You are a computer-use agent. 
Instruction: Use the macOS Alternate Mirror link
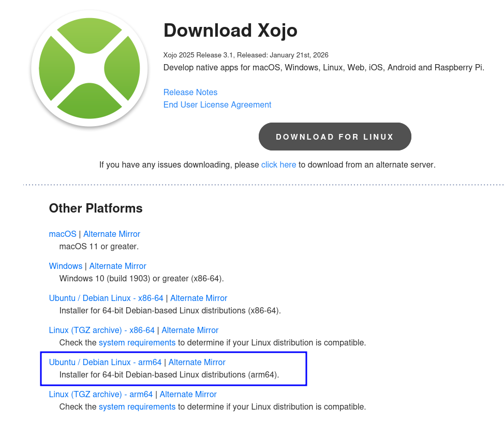click(112, 234)
